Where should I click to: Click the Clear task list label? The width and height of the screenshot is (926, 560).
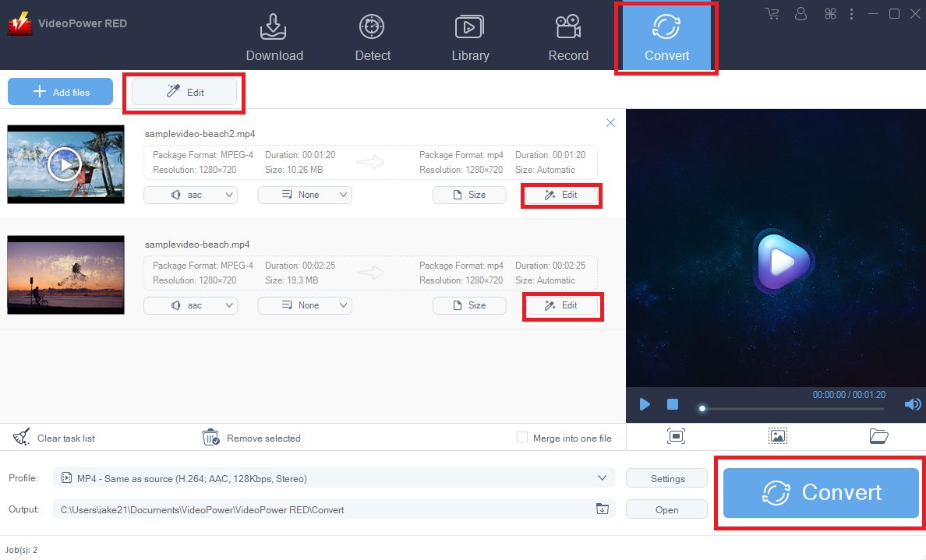tap(66, 438)
